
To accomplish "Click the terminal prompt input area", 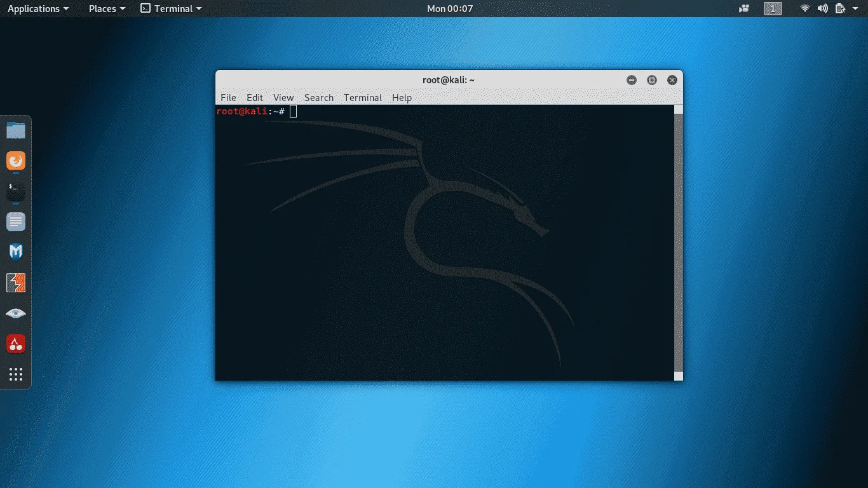I will coord(294,111).
